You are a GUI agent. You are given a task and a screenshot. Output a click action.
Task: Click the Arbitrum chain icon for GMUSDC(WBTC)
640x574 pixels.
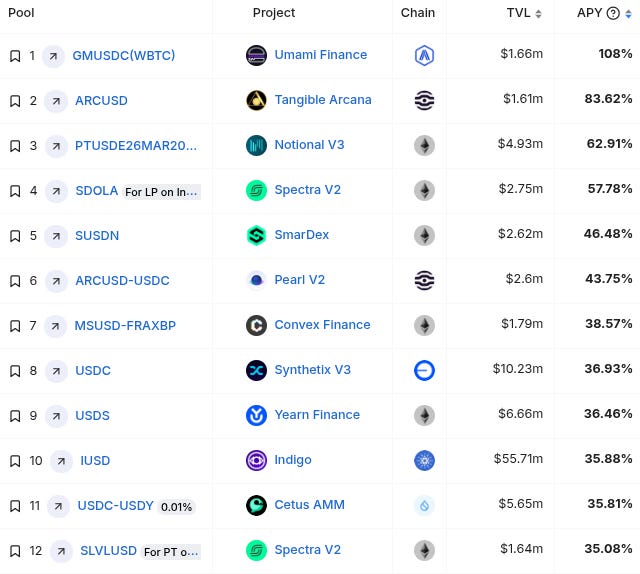point(424,55)
